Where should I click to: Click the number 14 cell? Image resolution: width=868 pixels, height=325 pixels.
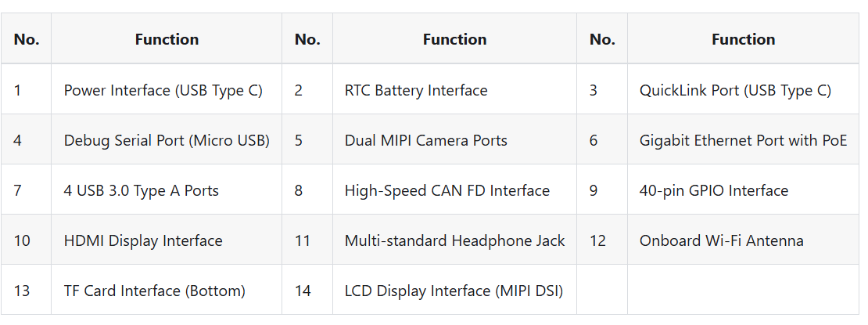pyautogui.click(x=303, y=291)
